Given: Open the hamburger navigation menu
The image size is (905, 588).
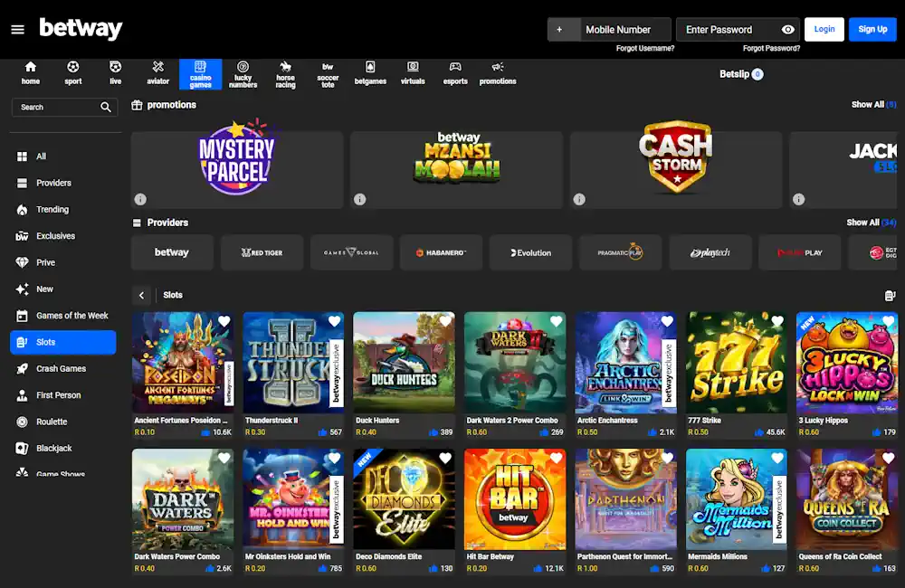Looking at the screenshot, I should [17, 28].
